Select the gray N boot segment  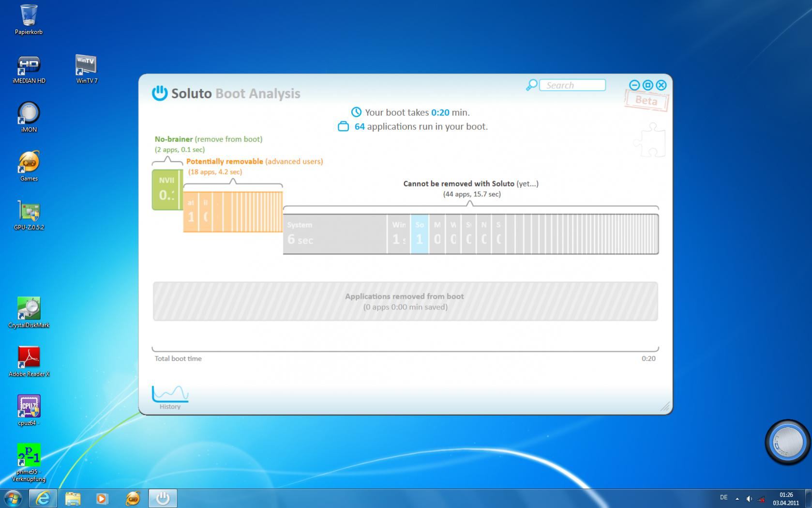(x=483, y=234)
